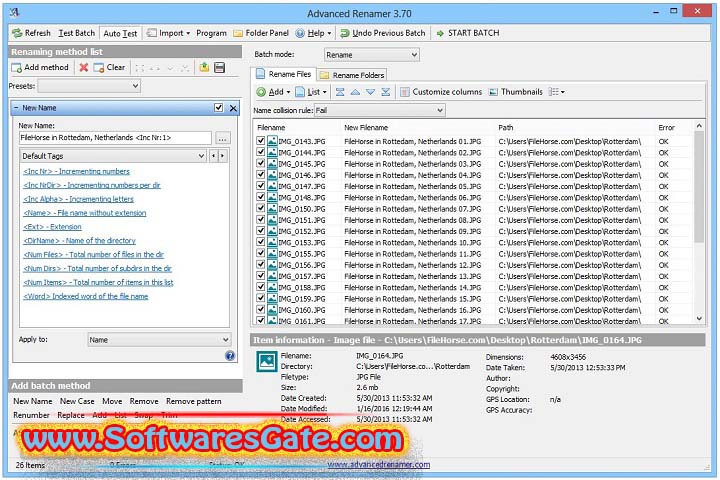Screen dimensions: 720x480
Task: Toggle Auto Test
Action: click(120, 34)
